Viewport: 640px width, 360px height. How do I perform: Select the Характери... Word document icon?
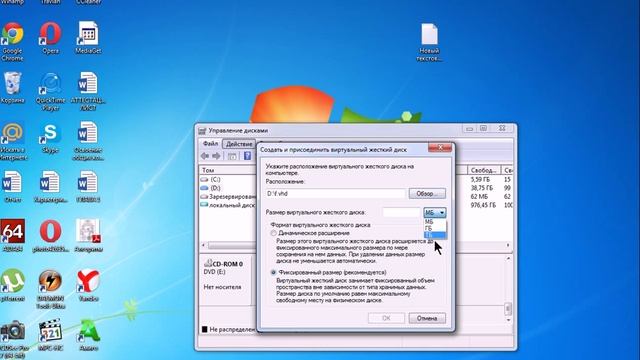point(50,187)
